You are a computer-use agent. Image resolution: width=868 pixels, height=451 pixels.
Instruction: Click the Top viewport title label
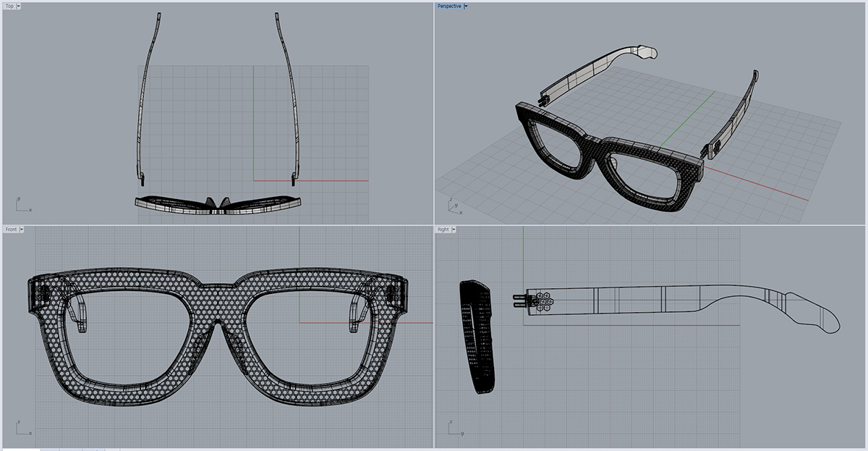tap(9, 6)
